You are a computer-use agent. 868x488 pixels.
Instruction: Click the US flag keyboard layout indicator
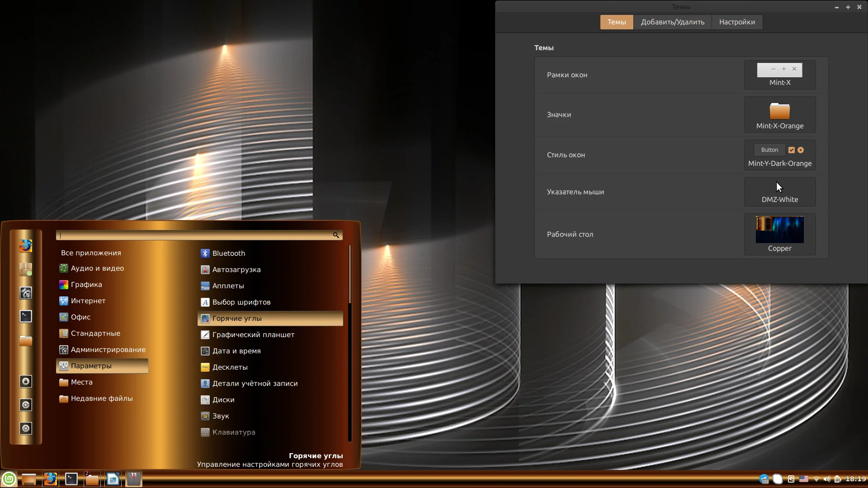coord(804,479)
